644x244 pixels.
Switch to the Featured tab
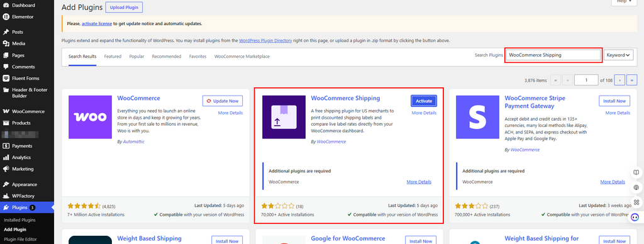[x=113, y=56]
